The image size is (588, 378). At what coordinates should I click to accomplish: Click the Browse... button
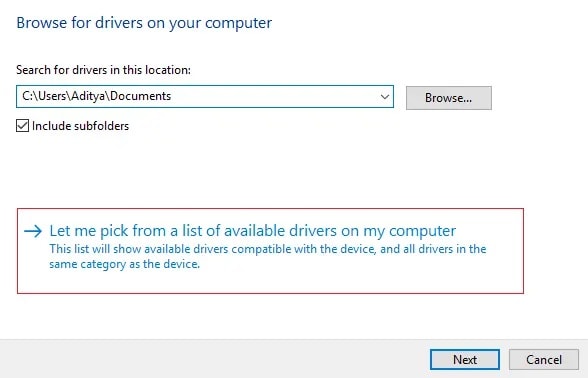tap(448, 98)
